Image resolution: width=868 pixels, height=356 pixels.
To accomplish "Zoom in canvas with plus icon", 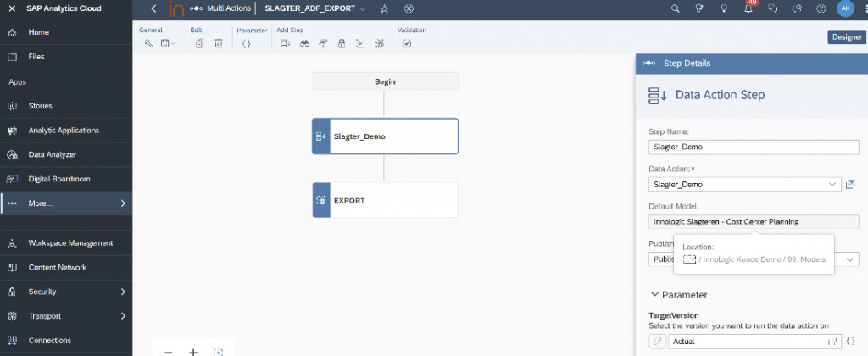I will [x=193, y=352].
